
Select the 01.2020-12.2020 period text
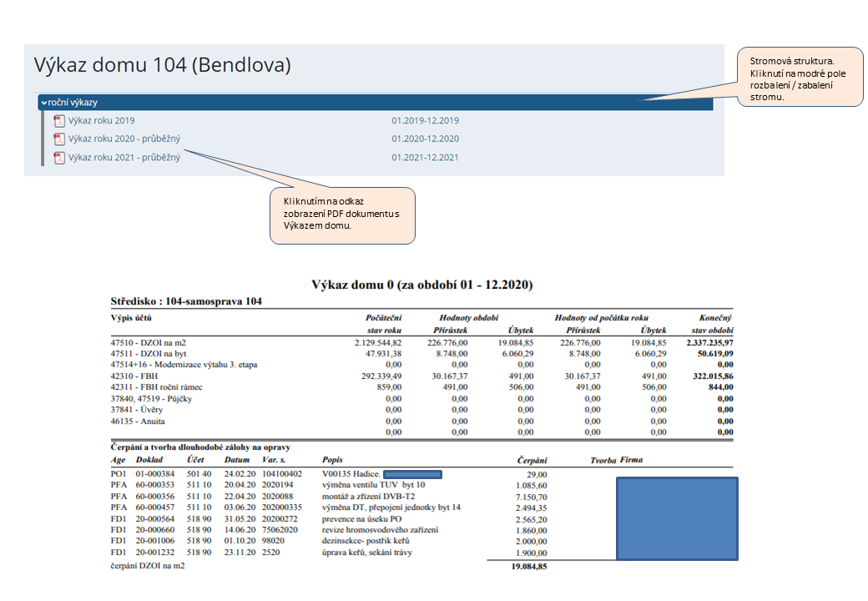pos(425,139)
